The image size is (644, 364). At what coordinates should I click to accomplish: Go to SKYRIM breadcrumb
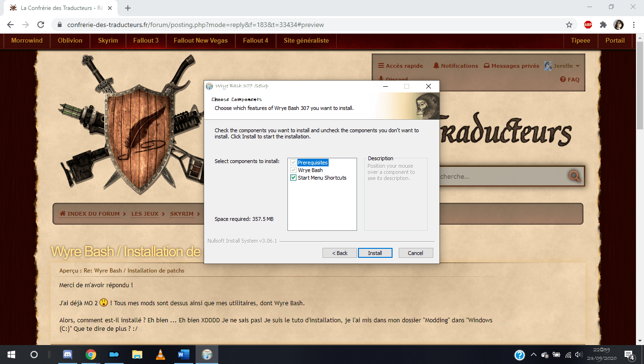click(182, 214)
